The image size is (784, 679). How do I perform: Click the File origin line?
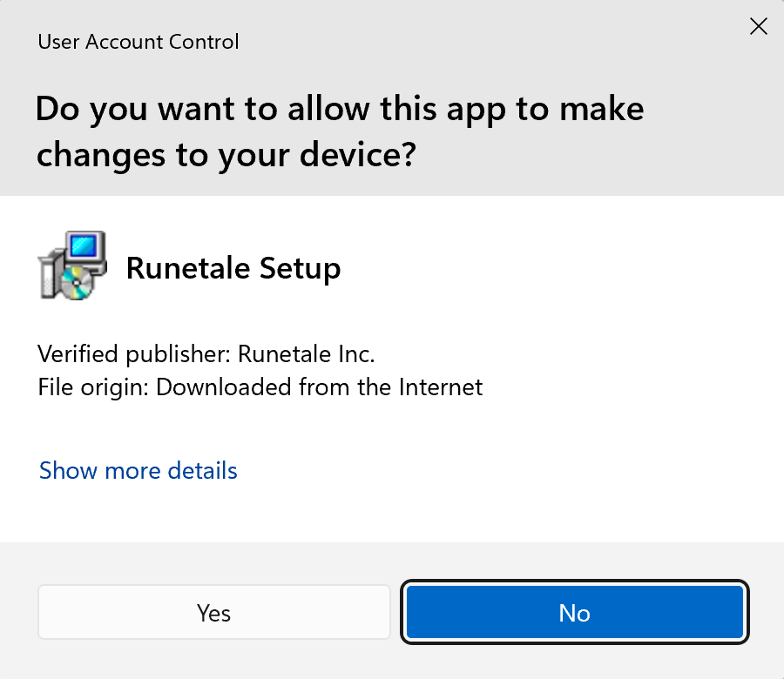(260, 387)
